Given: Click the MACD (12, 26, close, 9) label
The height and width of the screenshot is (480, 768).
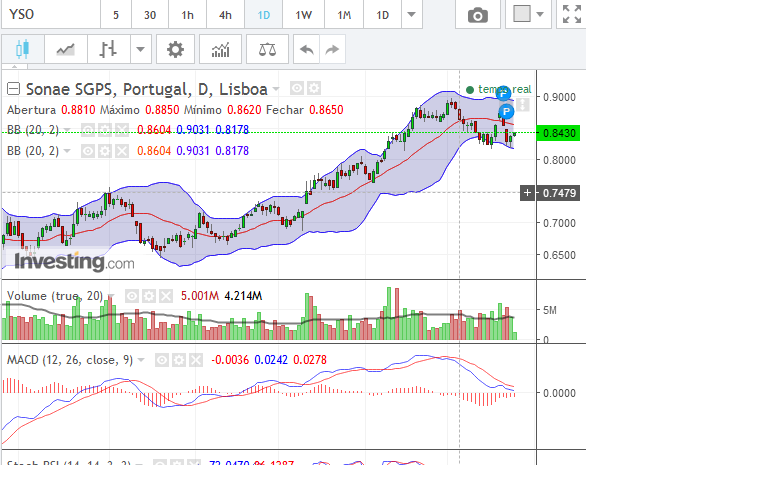Looking at the screenshot, I should [70, 360].
